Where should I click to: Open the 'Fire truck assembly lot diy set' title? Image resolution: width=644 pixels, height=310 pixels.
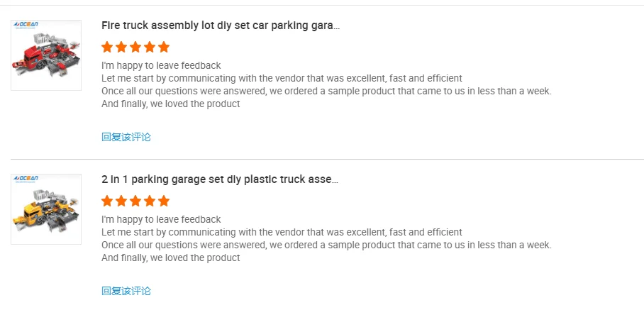click(220, 26)
